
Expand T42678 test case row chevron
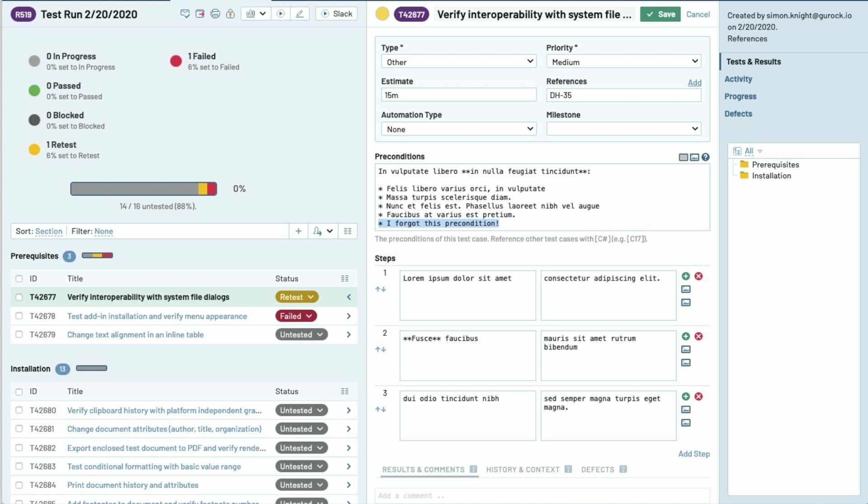(349, 316)
